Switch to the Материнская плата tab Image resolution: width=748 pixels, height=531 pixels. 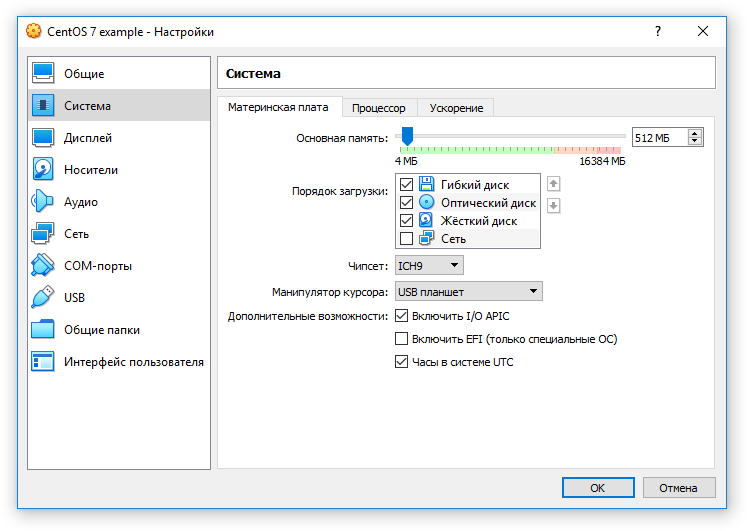pos(278,107)
